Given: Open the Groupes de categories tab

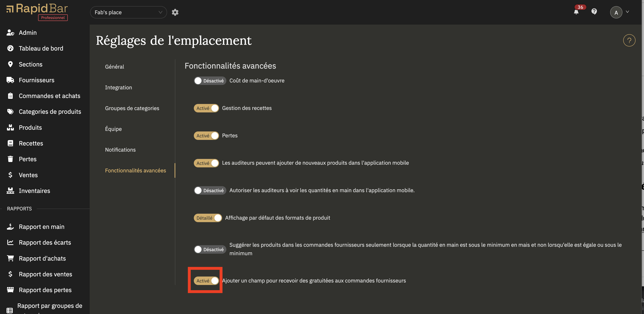Looking at the screenshot, I should pyautogui.click(x=132, y=108).
